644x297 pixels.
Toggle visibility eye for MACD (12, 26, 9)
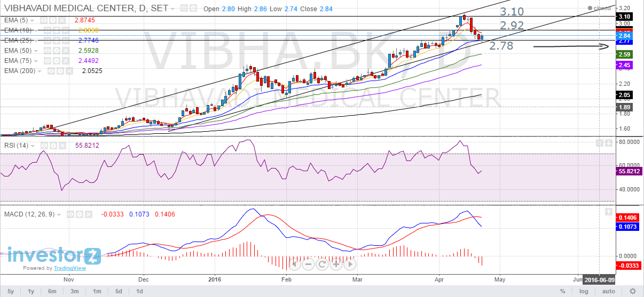point(70,214)
